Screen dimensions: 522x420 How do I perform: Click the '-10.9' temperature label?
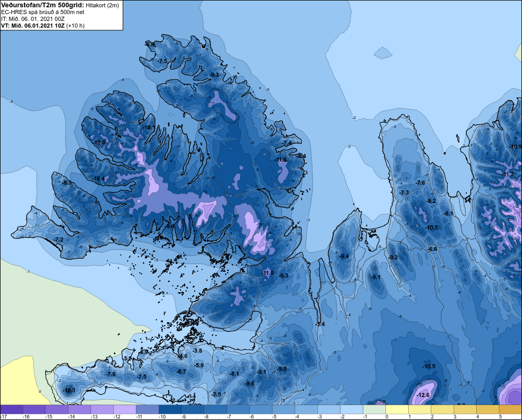pyautogui.click(x=516, y=147)
